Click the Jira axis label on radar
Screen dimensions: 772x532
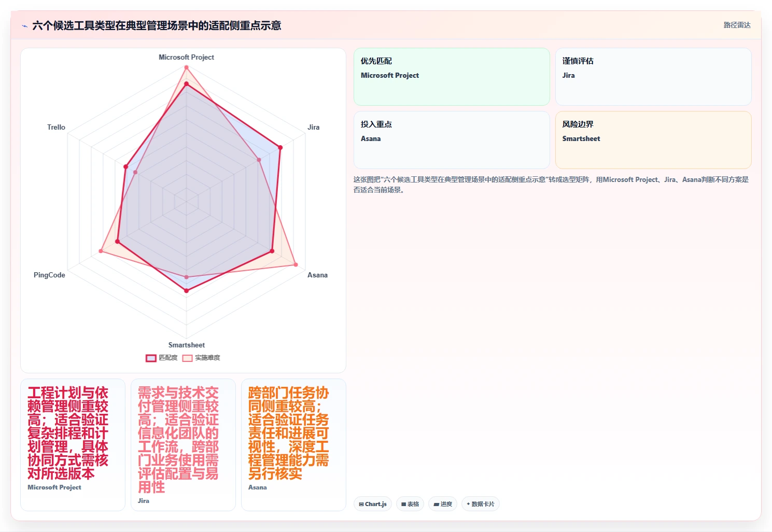point(313,127)
